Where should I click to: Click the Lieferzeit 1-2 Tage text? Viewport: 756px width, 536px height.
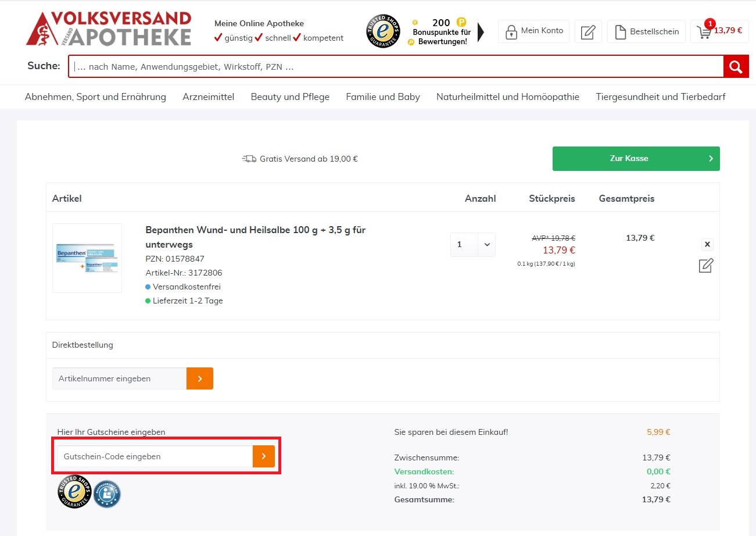(x=188, y=301)
